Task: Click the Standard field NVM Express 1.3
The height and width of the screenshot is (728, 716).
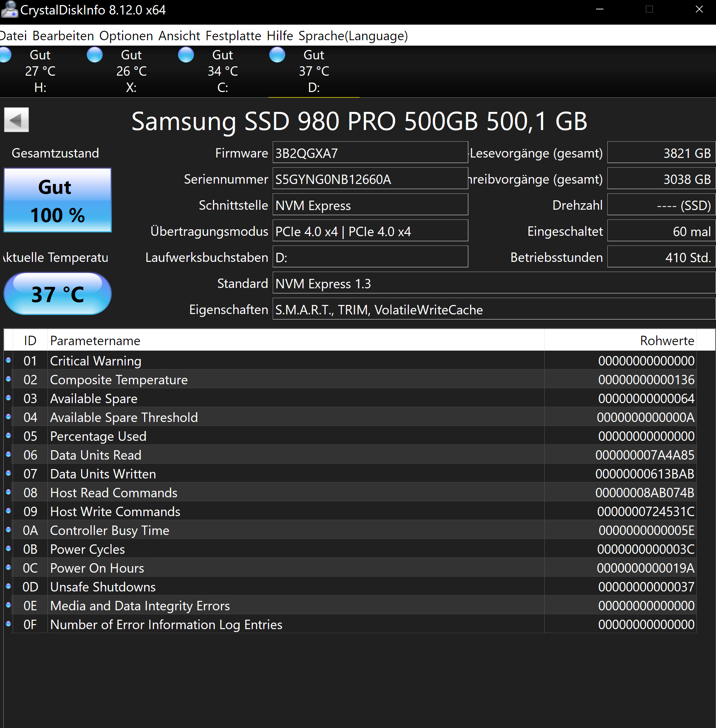Action: 494,283
